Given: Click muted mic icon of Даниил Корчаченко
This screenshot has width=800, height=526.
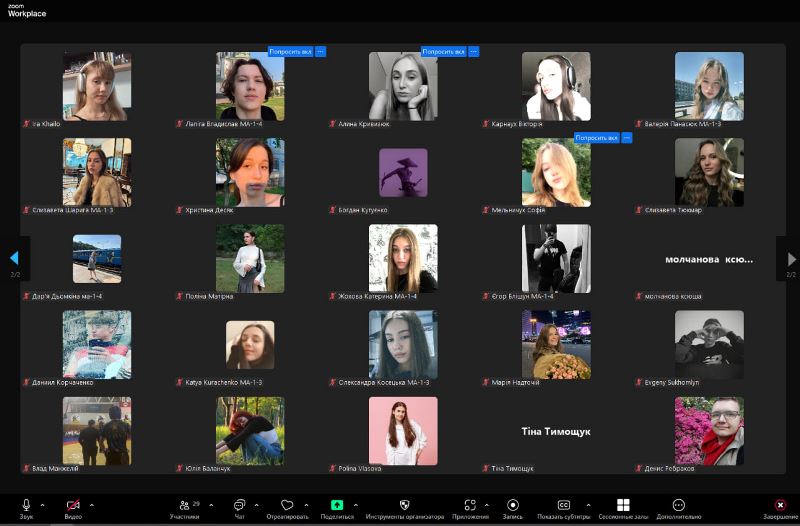Looking at the screenshot, I should [x=26, y=382].
